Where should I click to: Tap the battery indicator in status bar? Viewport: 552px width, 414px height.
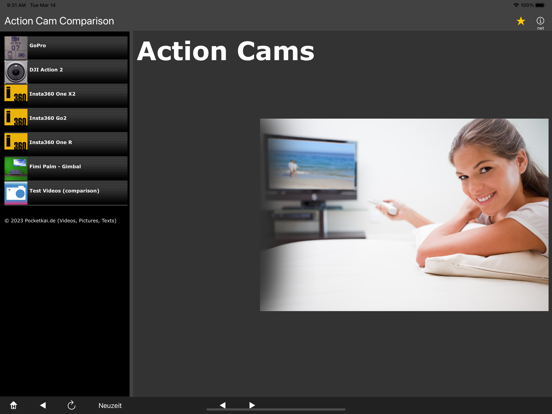pyautogui.click(x=540, y=5)
